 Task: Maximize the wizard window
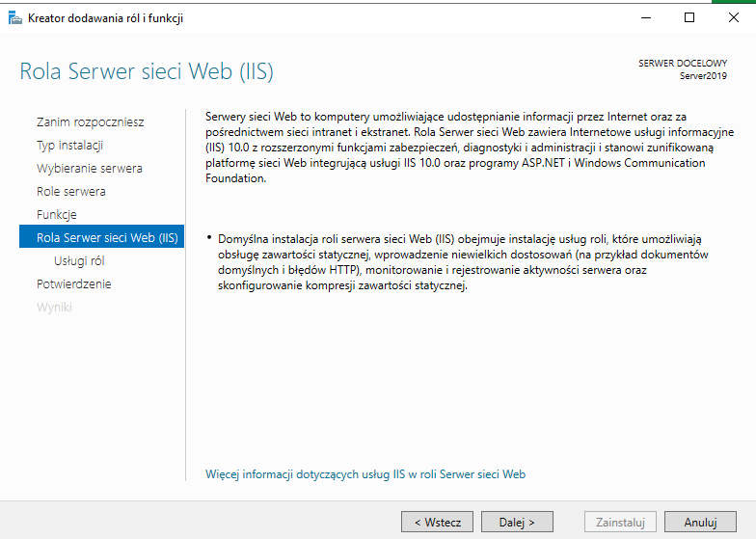click(x=689, y=17)
